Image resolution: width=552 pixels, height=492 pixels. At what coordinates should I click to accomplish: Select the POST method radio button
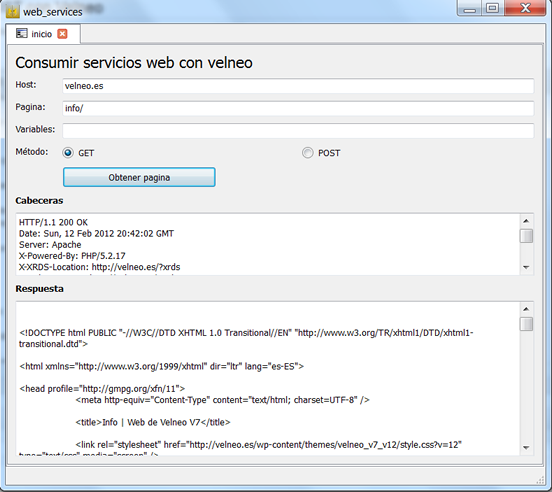point(307,153)
